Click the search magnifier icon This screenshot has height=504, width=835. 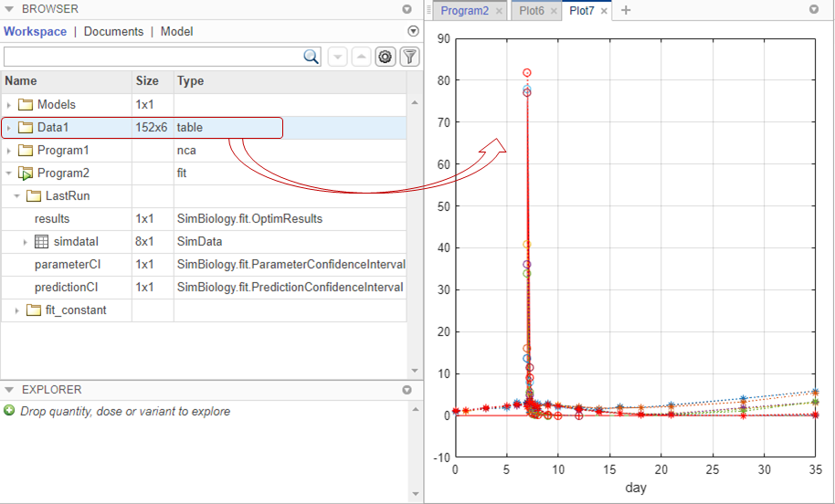tap(311, 57)
